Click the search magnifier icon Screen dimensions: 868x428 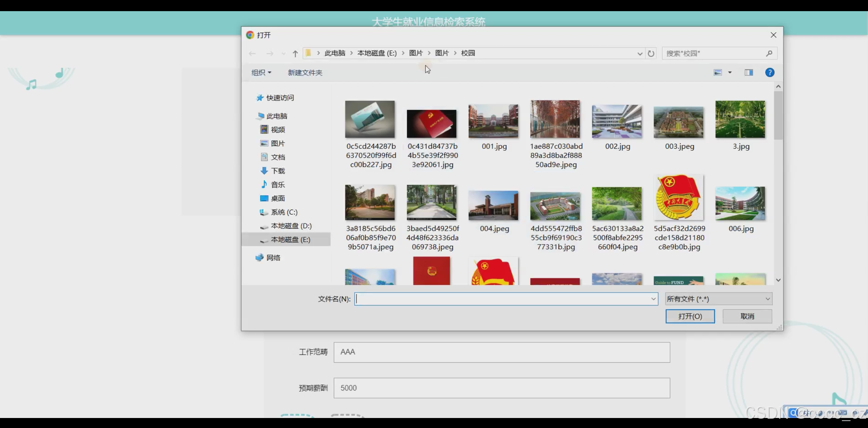coord(769,53)
